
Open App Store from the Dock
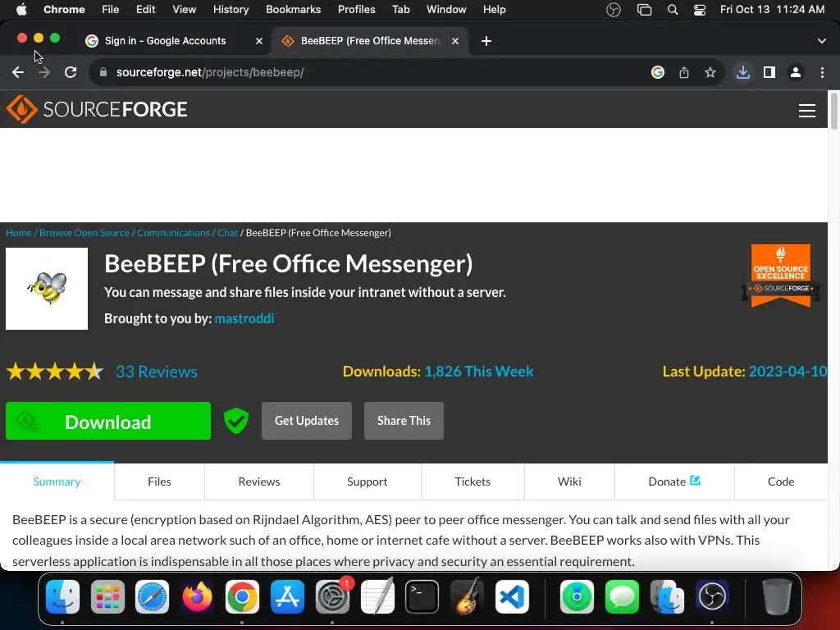[287, 596]
